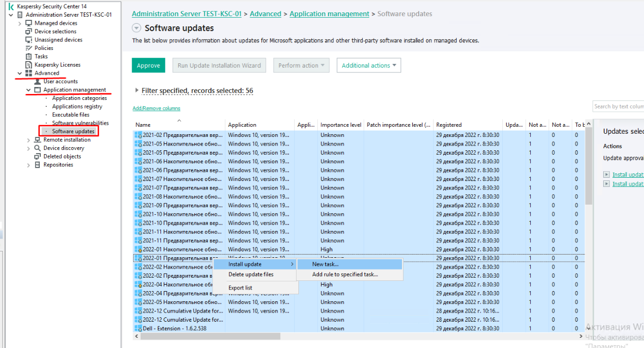Click the Kaspersky Licenses icon
The image size is (644, 348).
pyautogui.click(x=29, y=64)
